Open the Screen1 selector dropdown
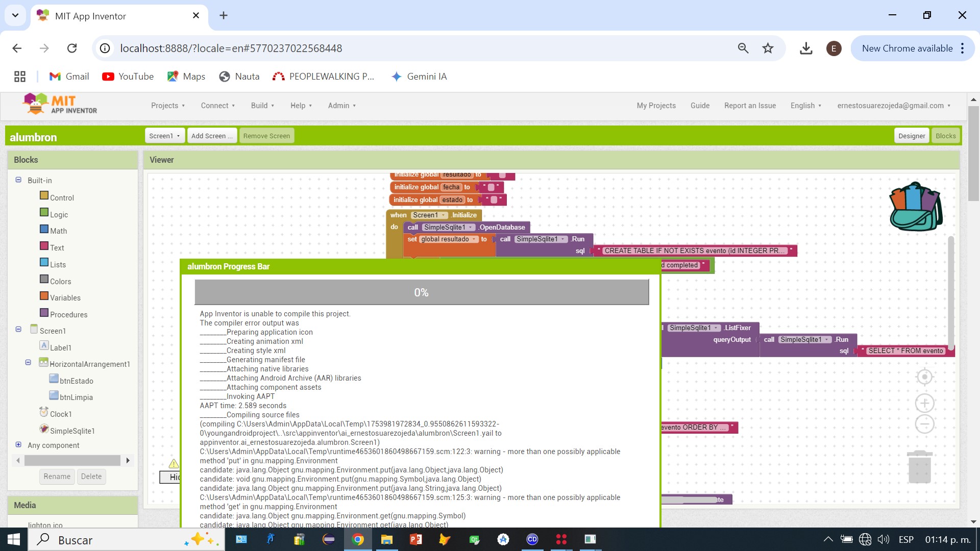Viewport: 980px width, 551px height. (164, 136)
